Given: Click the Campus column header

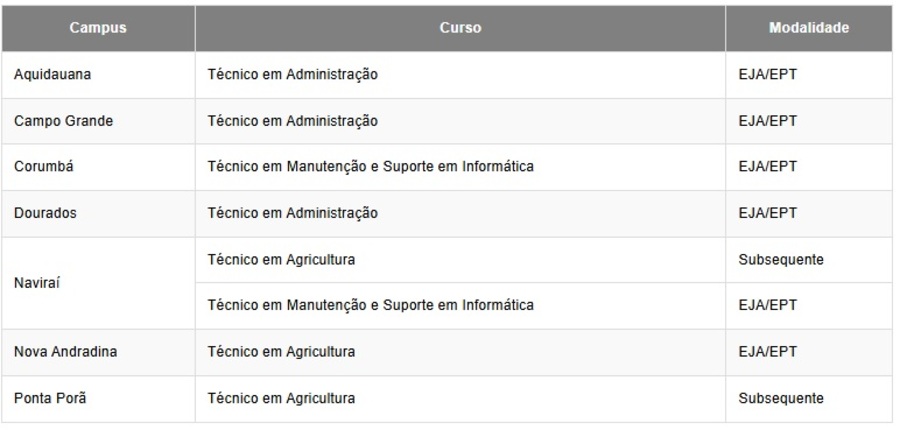Looking at the screenshot, I should click(x=97, y=28).
